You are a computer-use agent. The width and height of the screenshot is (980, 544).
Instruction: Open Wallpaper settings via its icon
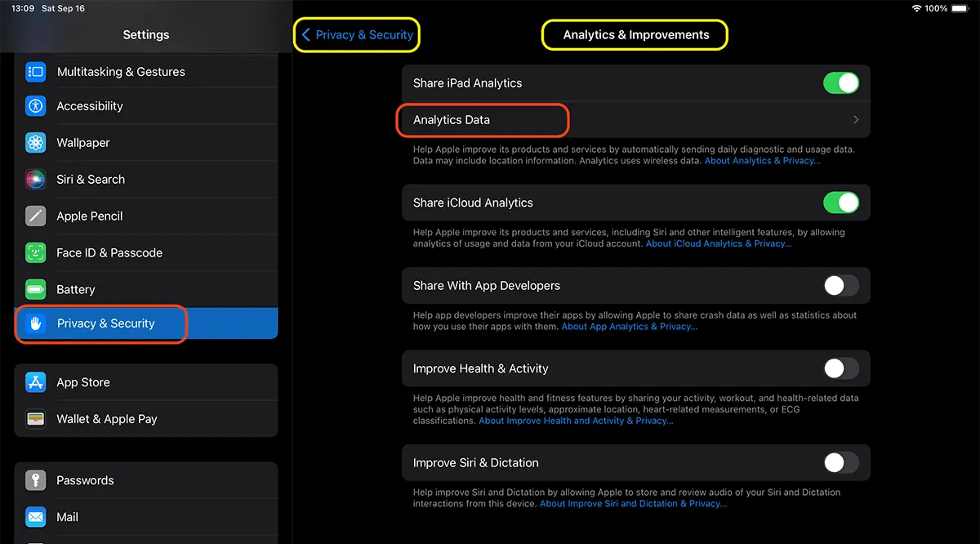pos(35,142)
